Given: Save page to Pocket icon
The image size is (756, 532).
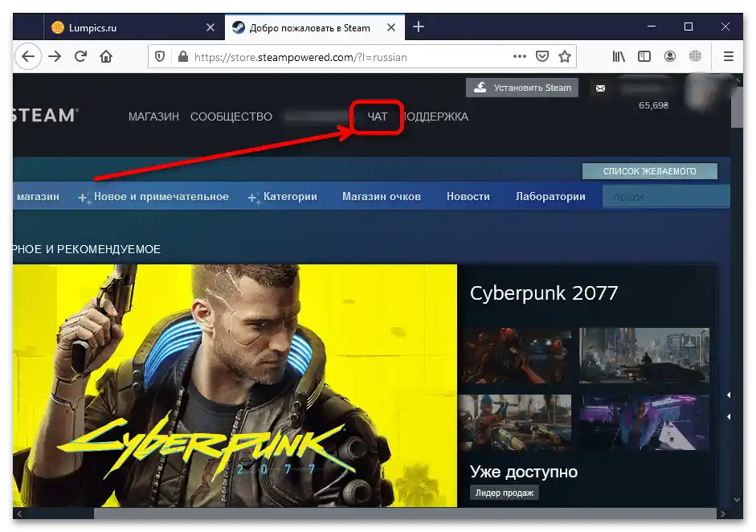Looking at the screenshot, I should [x=542, y=56].
